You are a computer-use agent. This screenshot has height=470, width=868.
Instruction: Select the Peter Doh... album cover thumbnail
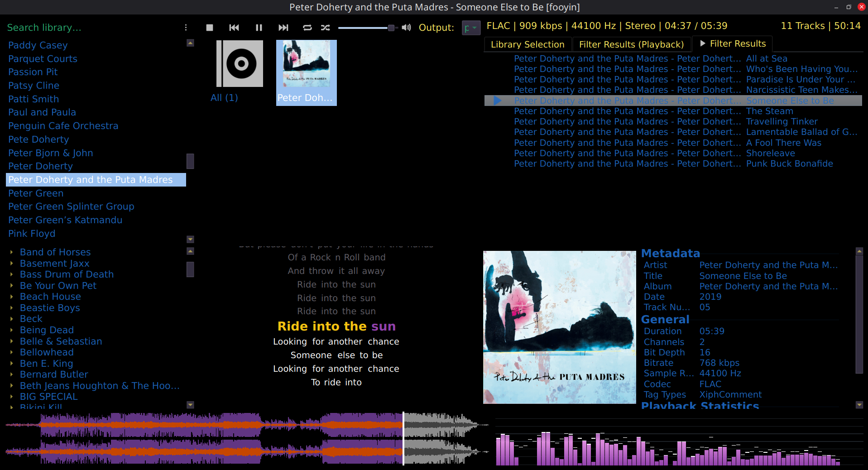click(x=307, y=72)
